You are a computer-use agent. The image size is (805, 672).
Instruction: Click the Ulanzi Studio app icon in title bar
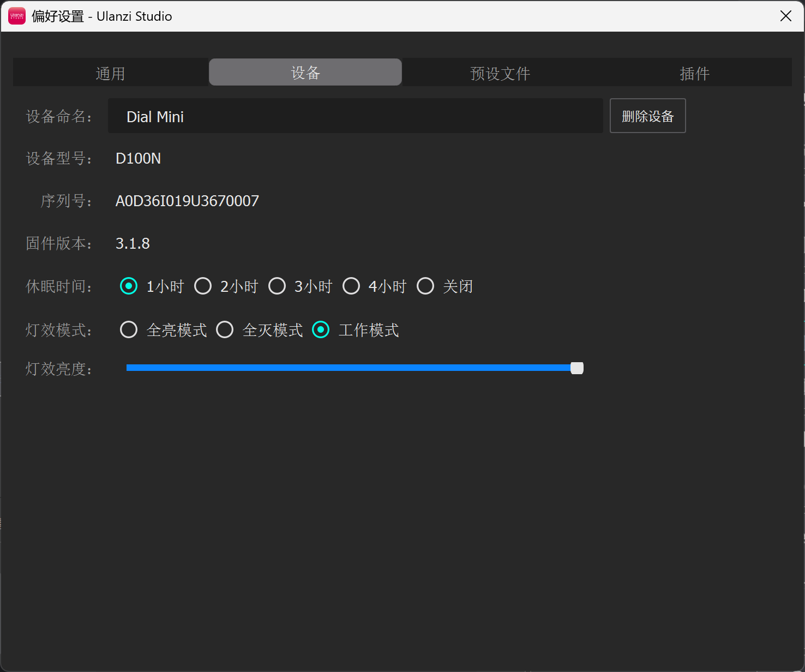click(17, 16)
